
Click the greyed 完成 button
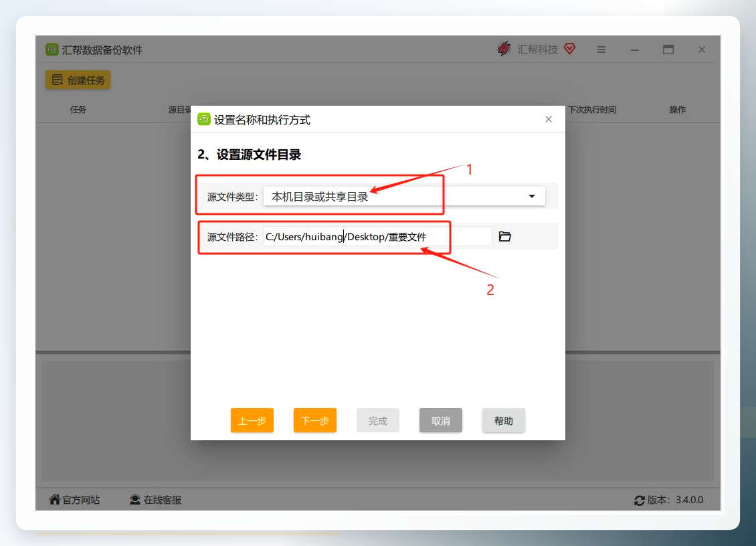pos(378,421)
